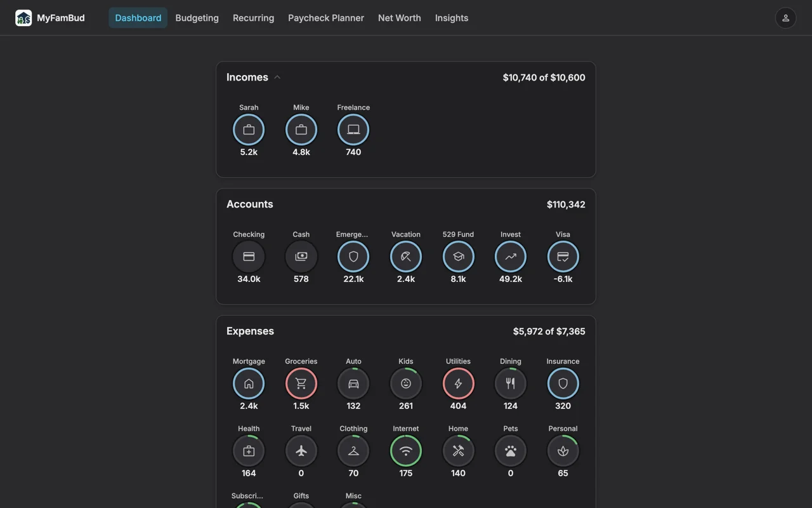Click the MyFamBud brand name link
The height and width of the screenshot is (508, 812).
tap(61, 18)
